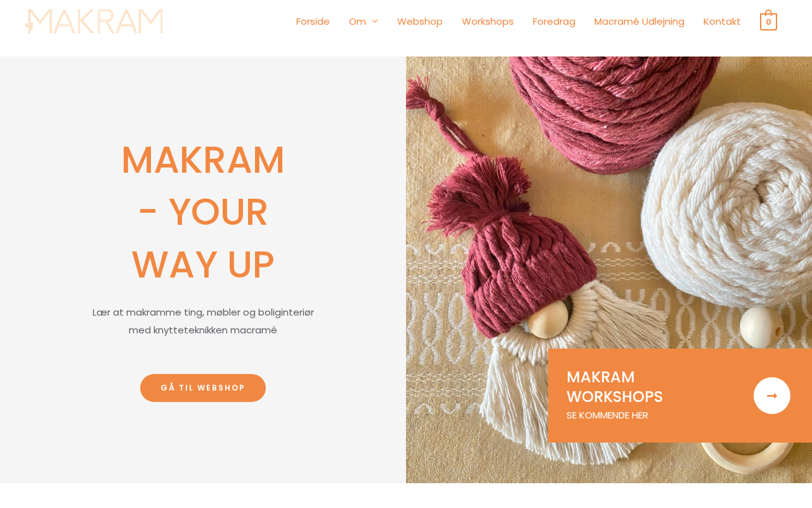Click the GÅ TIL WEBSHOP button
The width and height of the screenshot is (812, 508).
click(x=203, y=388)
